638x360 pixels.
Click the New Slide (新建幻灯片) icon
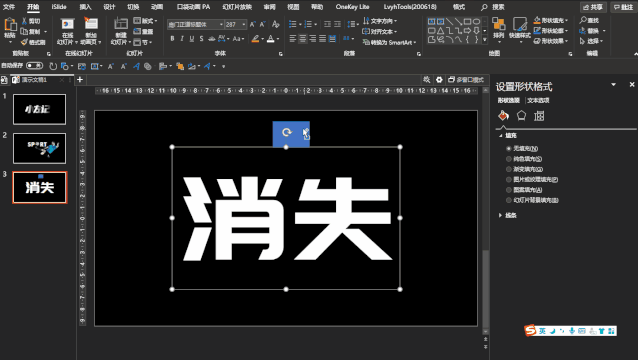[121, 24]
